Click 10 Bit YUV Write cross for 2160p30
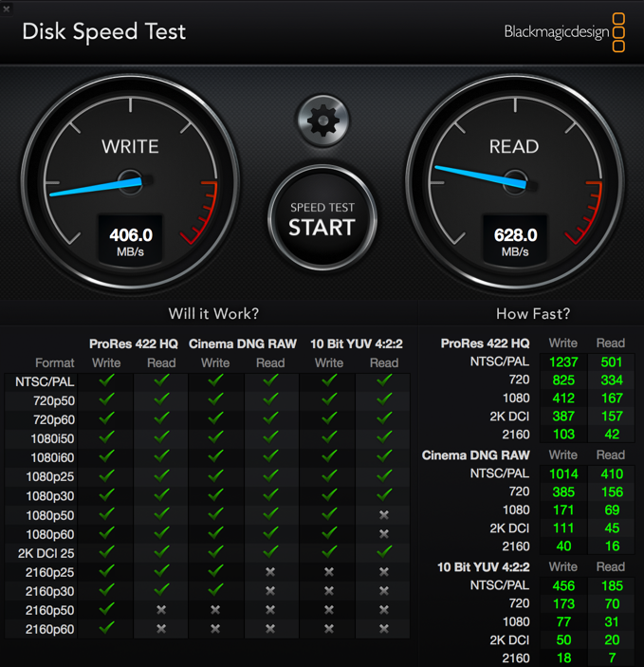Viewport: 644px width, 667px height. (x=329, y=591)
